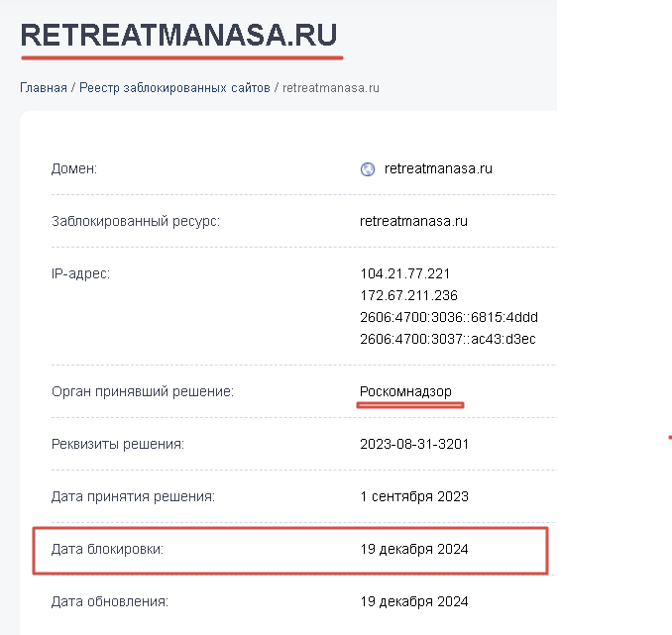Viewport: 672px width, 635px height.
Task: Click the IPv6 address ending in d3ec
Action: [x=449, y=339]
